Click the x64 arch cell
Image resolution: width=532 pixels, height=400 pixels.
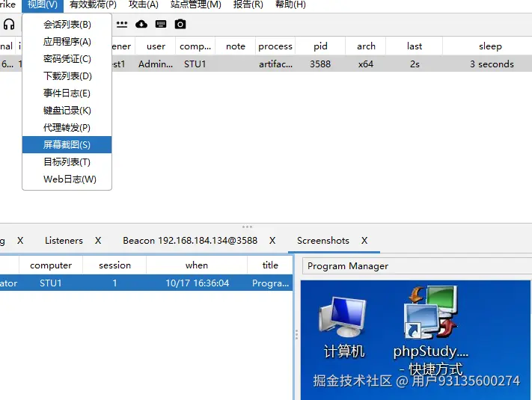(x=366, y=64)
